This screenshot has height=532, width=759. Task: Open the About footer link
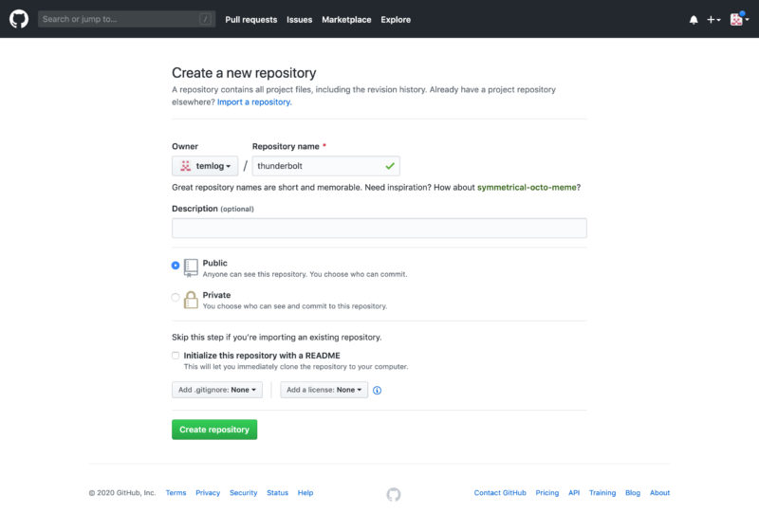coord(659,493)
